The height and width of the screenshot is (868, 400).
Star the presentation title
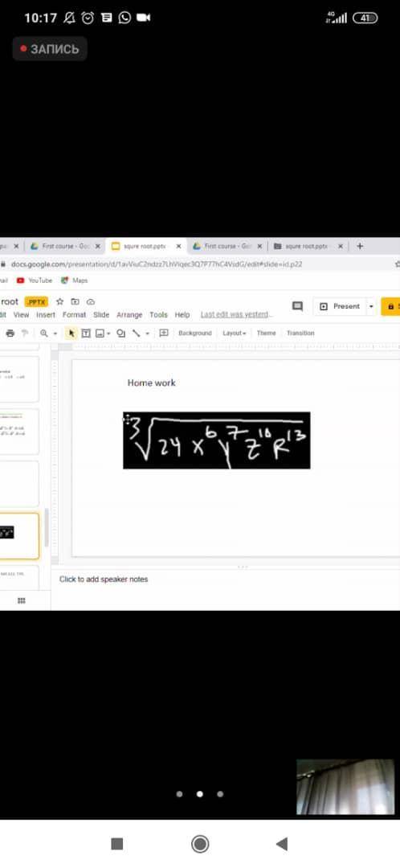(59, 301)
